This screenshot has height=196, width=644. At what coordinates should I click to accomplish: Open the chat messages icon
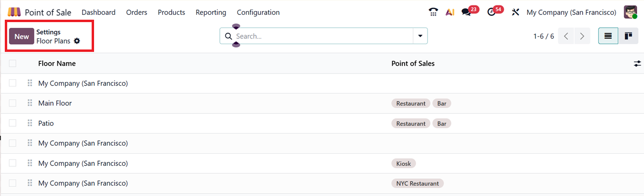(466, 12)
